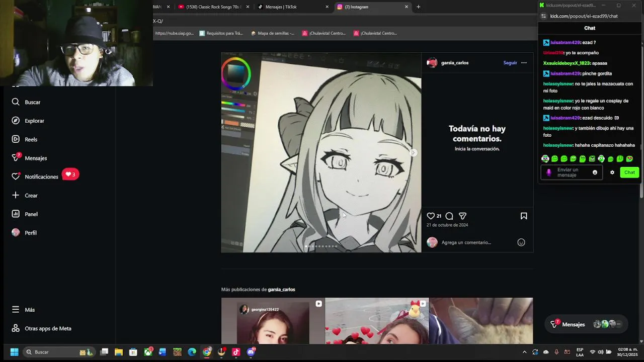
Task: Click the Crear plus icon
Action: (x=16, y=195)
